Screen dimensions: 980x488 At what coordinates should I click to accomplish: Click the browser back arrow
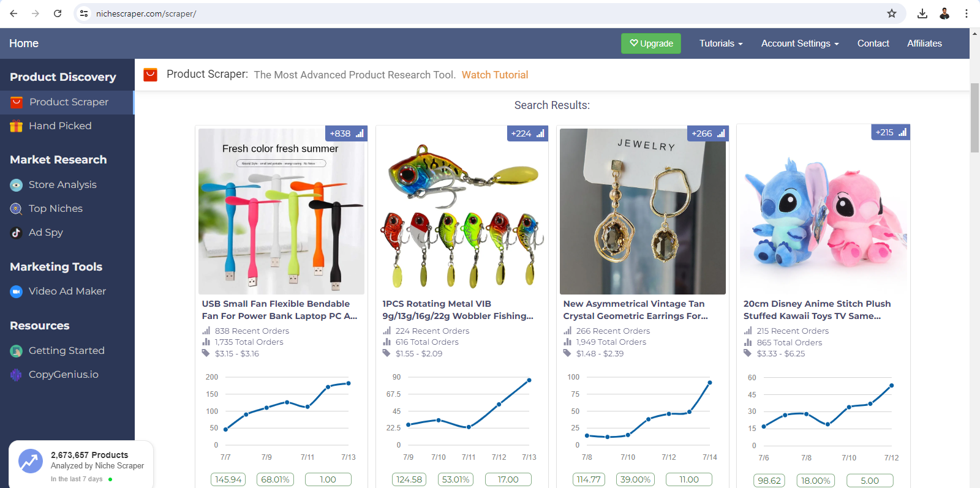tap(13, 13)
